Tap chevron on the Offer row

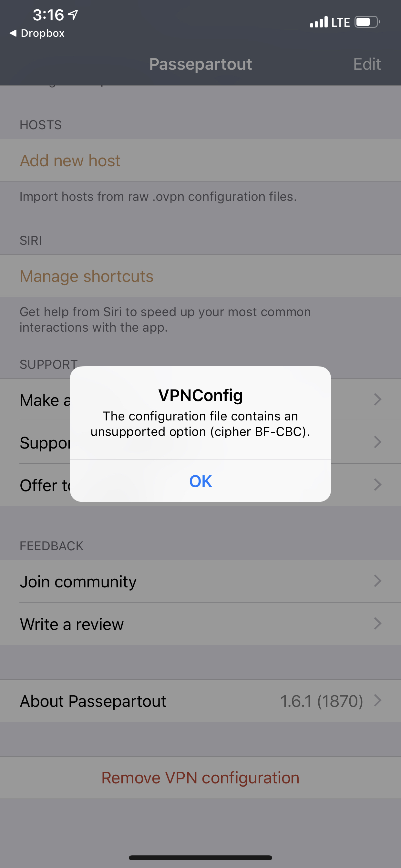pyautogui.click(x=378, y=485)
